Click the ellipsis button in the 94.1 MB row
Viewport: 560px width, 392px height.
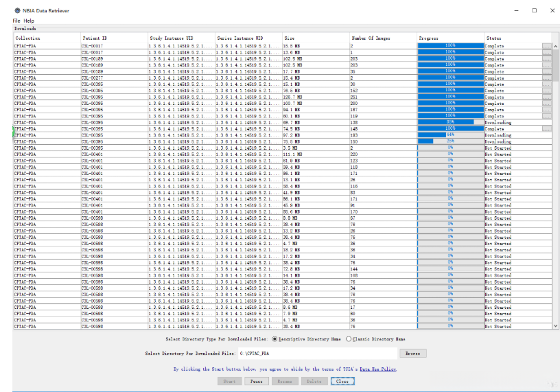point(547,110)
